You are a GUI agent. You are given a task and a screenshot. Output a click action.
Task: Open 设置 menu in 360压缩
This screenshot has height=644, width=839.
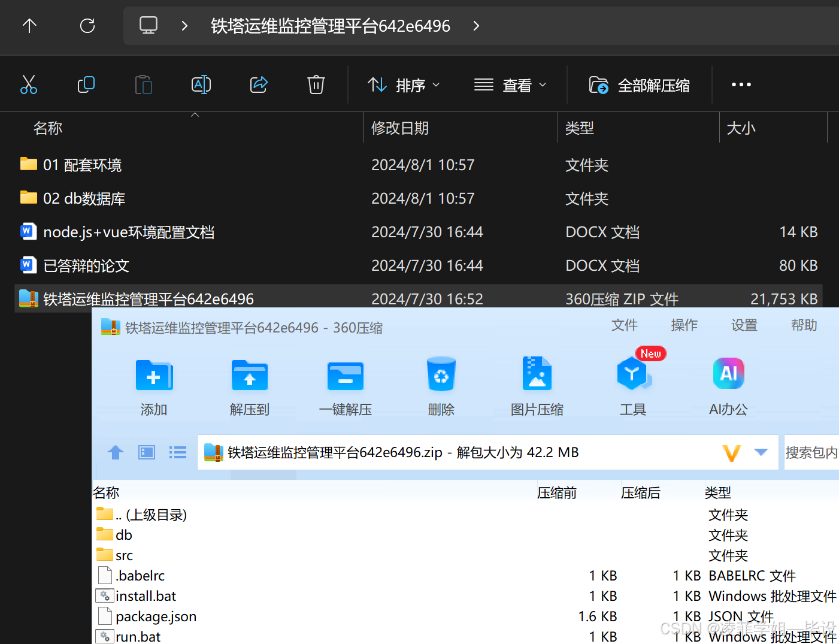[x=744, y=325]
